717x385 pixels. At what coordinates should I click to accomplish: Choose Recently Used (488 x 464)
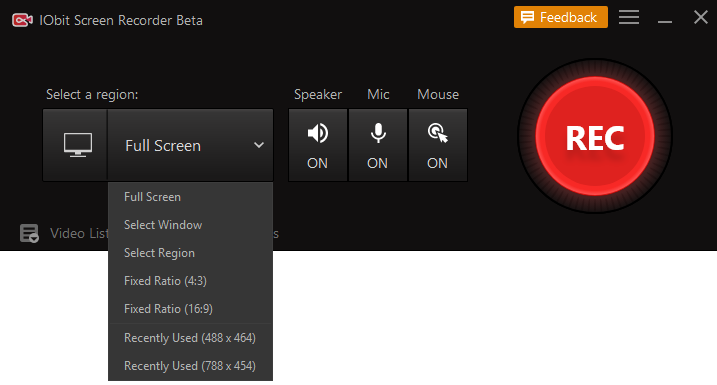(190, 338)
